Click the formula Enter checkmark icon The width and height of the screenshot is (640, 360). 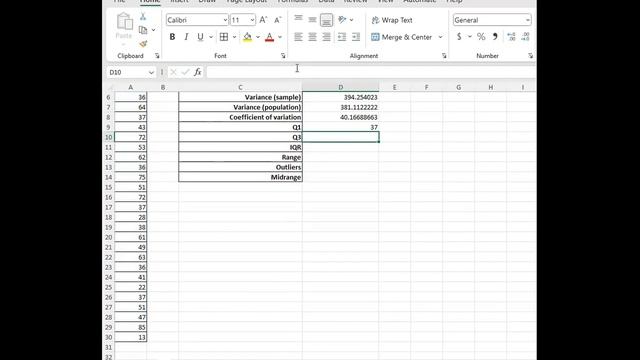click(185, 72)
